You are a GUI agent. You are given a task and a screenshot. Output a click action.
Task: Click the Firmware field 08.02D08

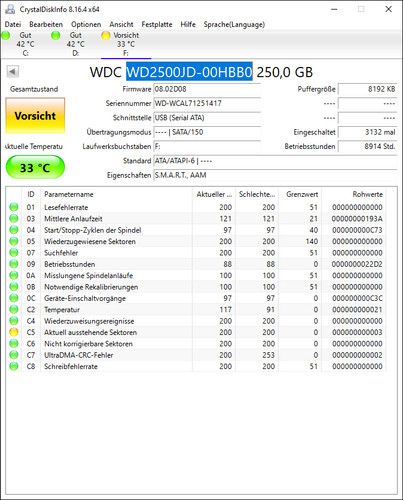pos(207,89)
